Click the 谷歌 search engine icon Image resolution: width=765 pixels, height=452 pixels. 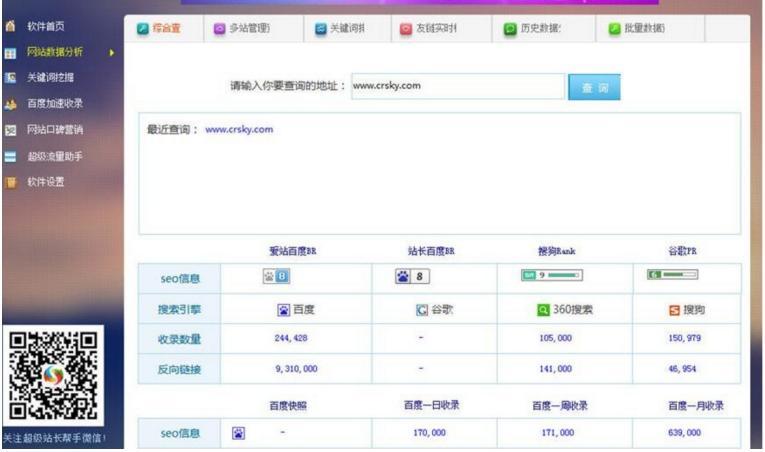pos(422,309)
